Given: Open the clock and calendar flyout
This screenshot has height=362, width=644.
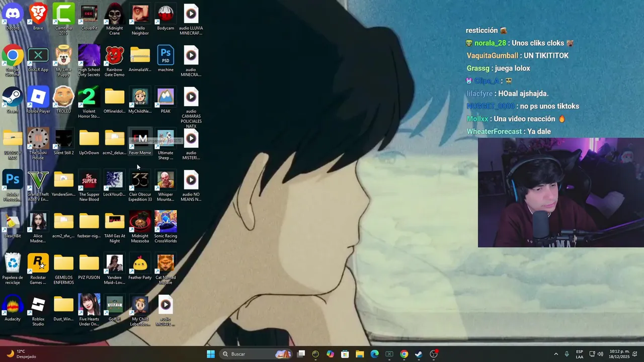Looking at the screenshot, I should (619, 354).
